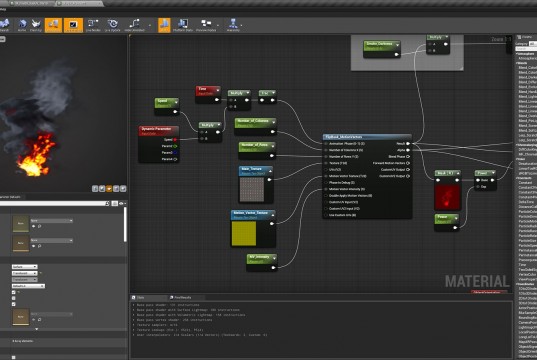Click browse magnifier under first asset slot
This screenshot has height=360, width=537.
[x=39, y=226]
